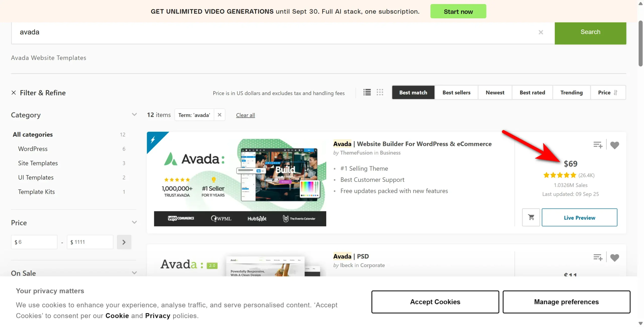The height and width of the screenshot is (327, 644).
Task: Switch to grid view icon
Action: [x=380, y=92]
